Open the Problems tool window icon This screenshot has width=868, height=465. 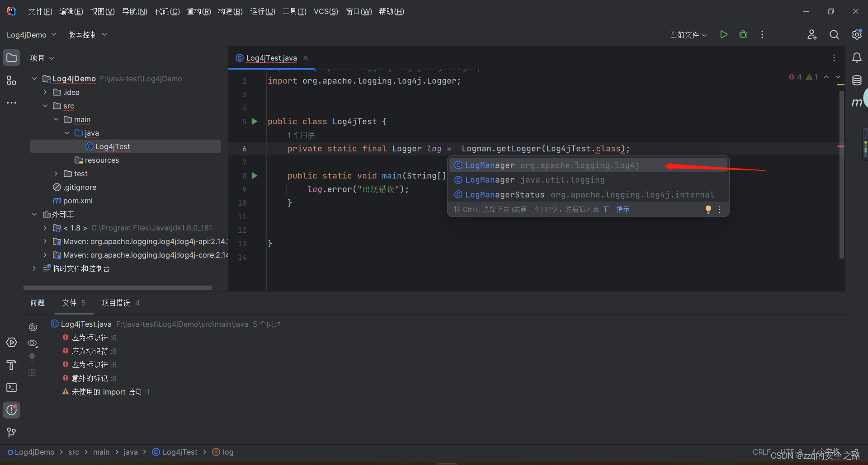coord(12,410)
